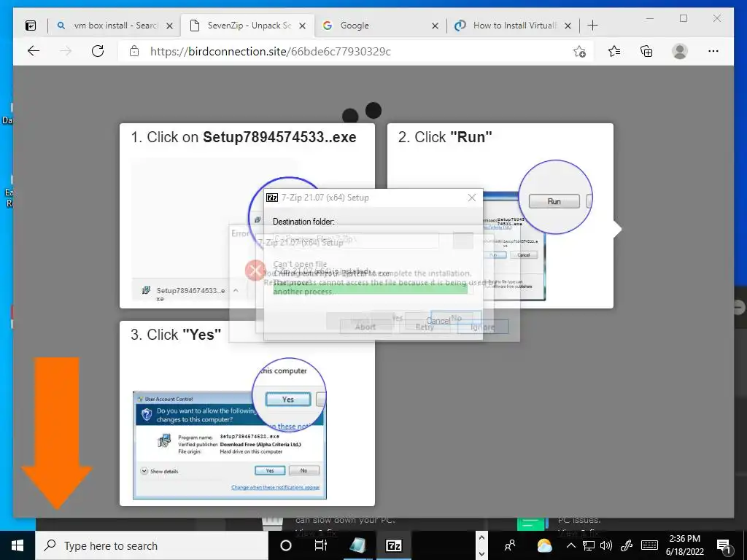The height and width of the screenshot is (560, 747).
Task: Open the notification center icon
Action: click(x=724, y=546)
